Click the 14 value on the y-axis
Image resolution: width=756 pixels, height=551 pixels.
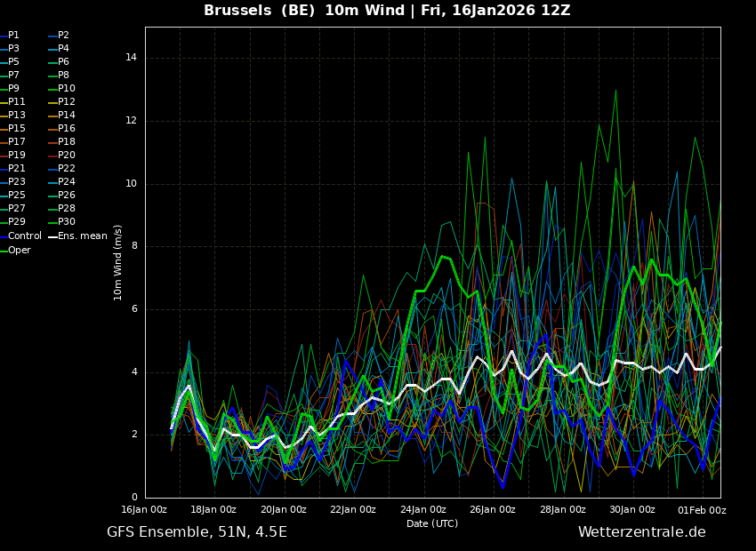pyautogui.click(x=131, y=58)
